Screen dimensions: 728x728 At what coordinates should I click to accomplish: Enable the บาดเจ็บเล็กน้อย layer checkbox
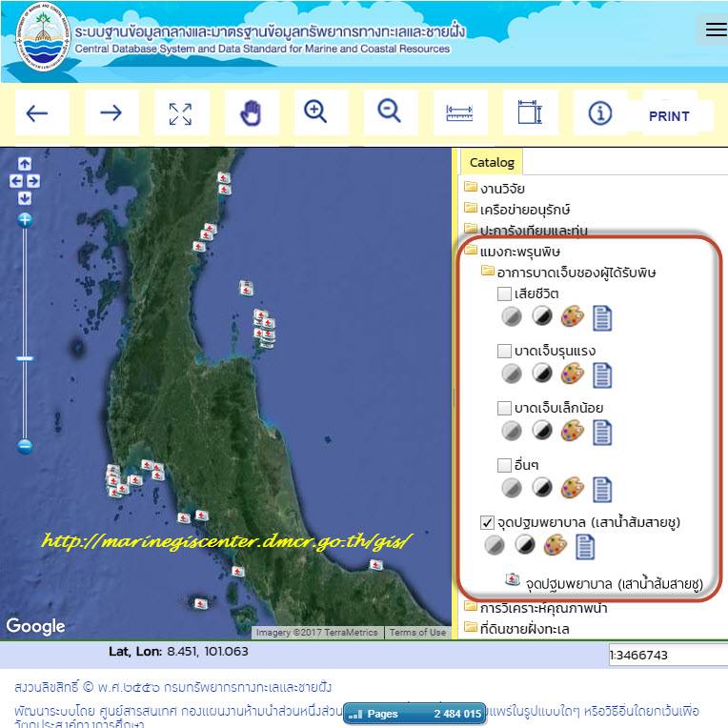504,408
